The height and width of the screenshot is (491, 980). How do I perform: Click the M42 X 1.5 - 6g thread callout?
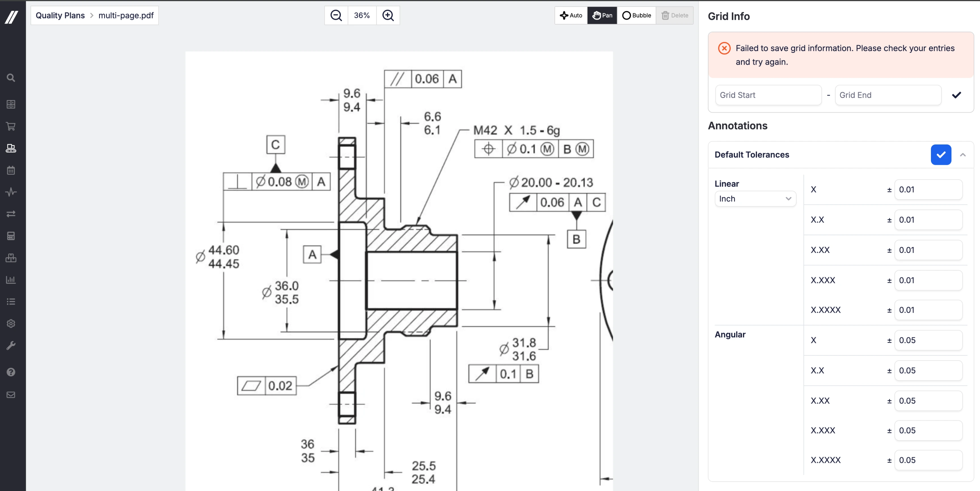tap(516, 130)
